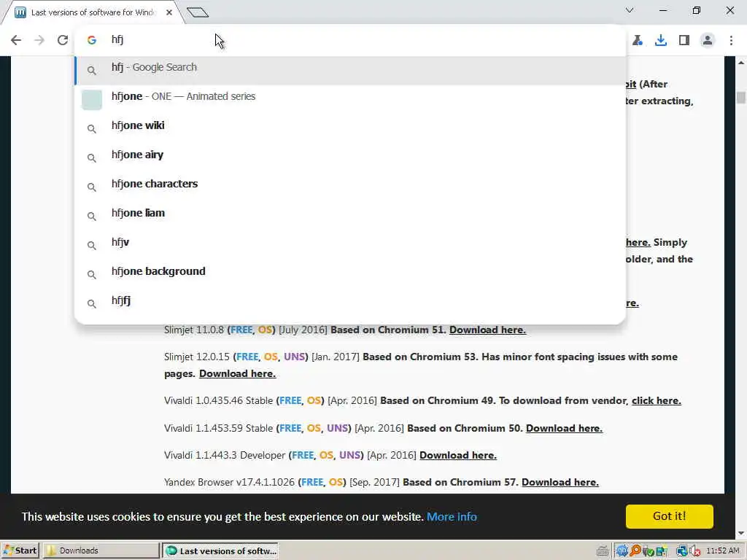Download Vivaldi 1.1.443.3 Developer
The width and height of the screenshot is (747, 560).
pos(458,455)
